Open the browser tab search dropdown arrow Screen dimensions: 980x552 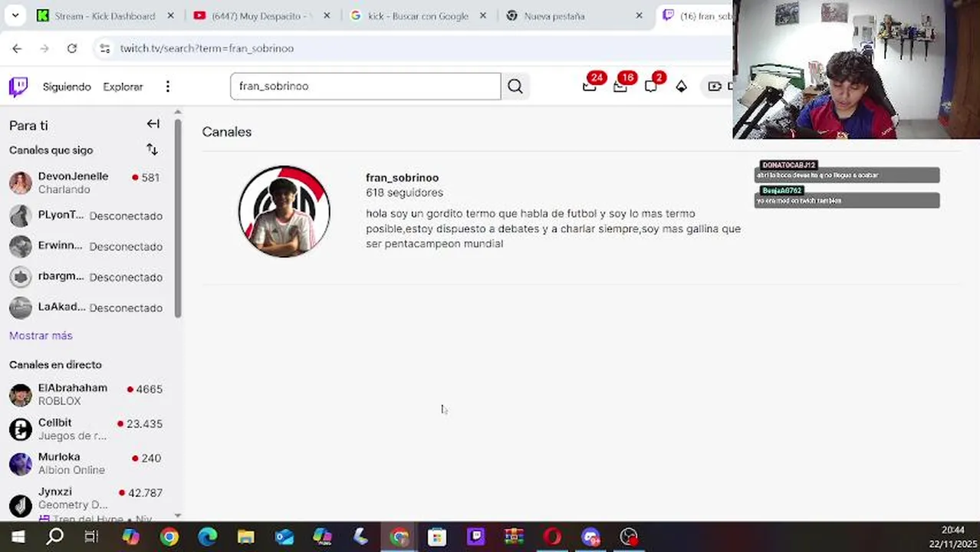pos(15,15)
